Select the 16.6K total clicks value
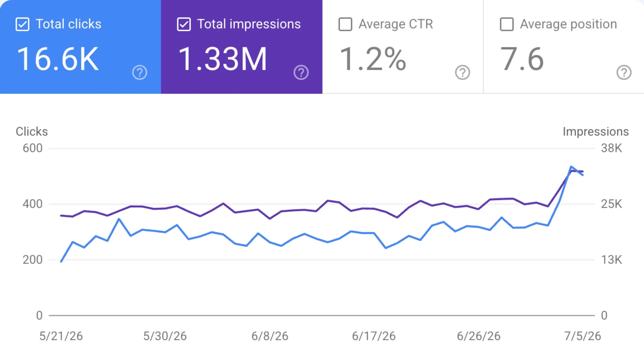The image size is (644, 362). (58, 59)
